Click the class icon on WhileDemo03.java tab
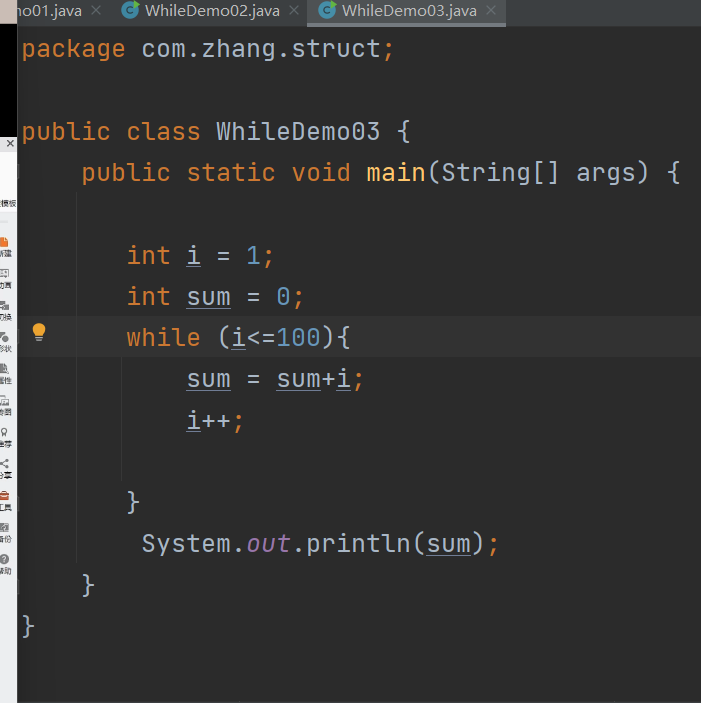The image size is (701, 703). point(327,10)
